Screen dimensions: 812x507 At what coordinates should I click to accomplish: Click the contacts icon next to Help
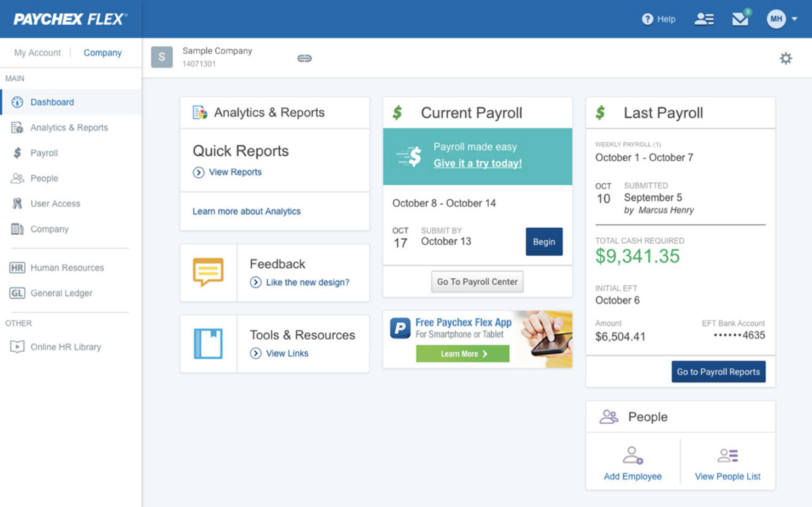point(704,19)
